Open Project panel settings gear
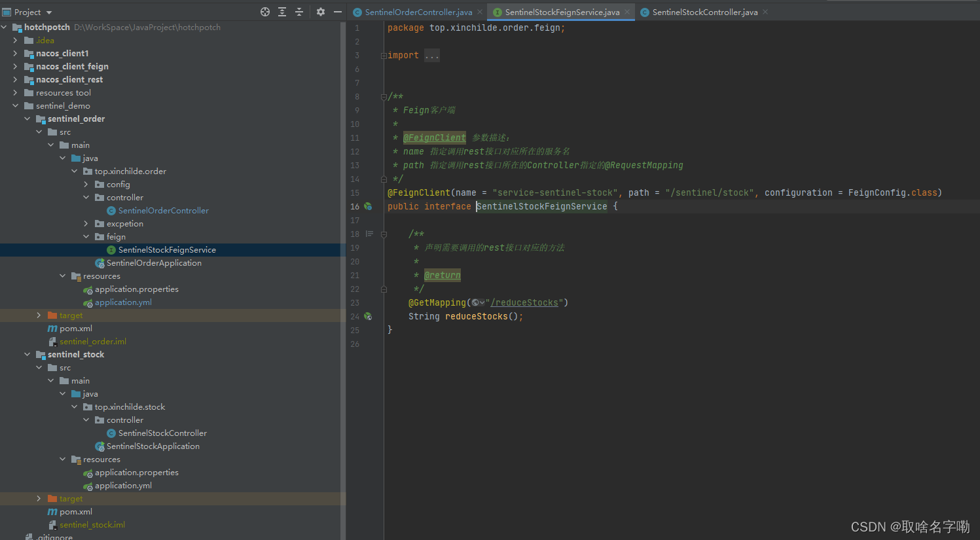The height and width of the screenshot is (540, 980). click(x=321, y=12)
